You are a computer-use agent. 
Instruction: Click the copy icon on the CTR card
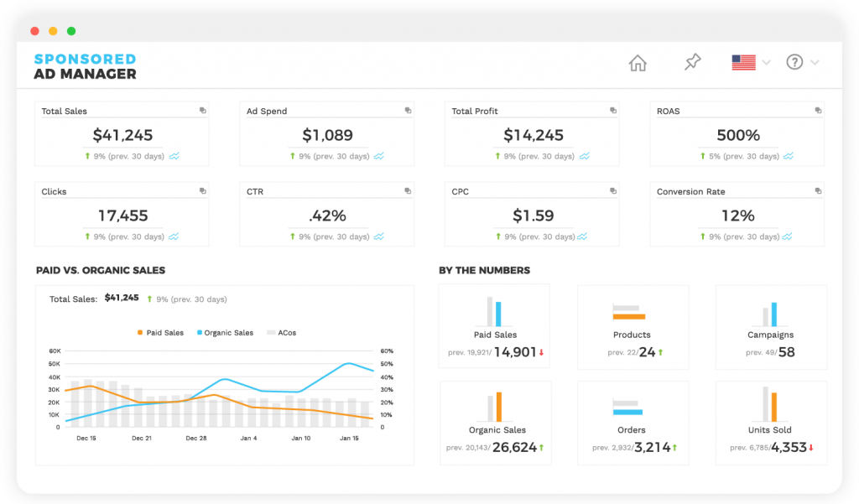click(x=407, y=190)
